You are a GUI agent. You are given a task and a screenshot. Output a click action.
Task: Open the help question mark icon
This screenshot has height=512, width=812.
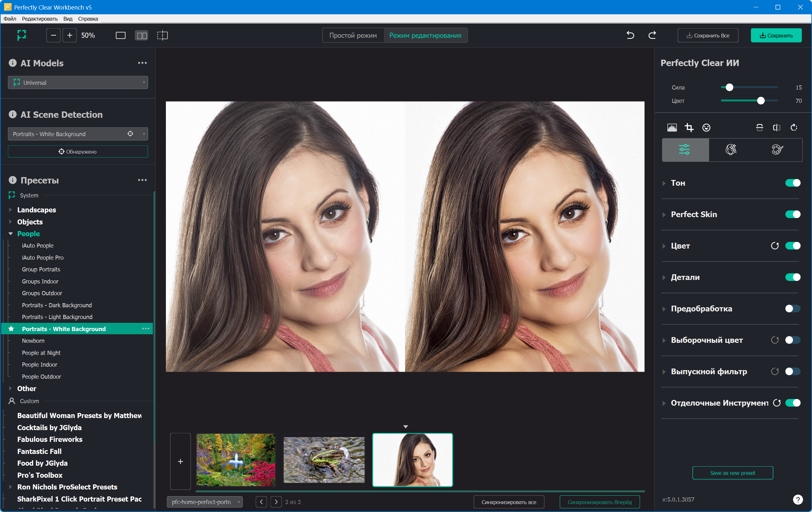(x=797, y=499)
